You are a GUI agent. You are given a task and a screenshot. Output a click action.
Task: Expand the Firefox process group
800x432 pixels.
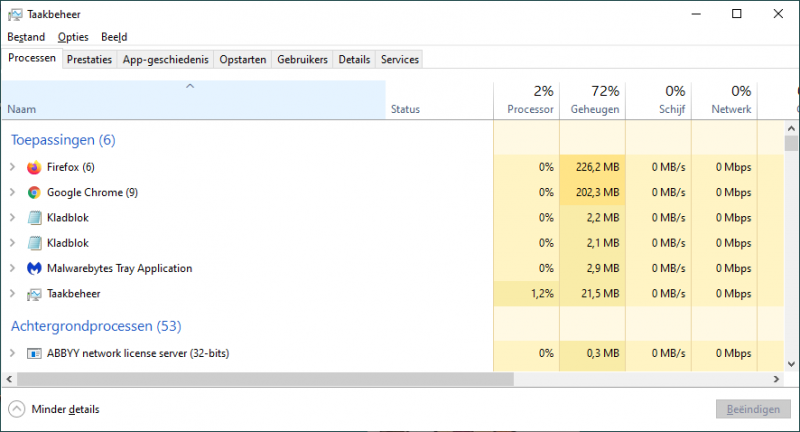(12, 167)
